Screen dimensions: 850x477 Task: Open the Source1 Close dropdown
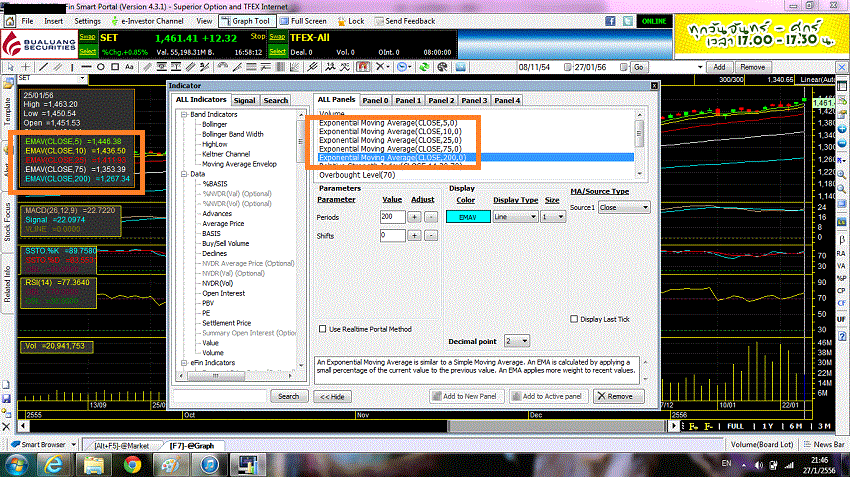pyautogui.click(x=624, y=208)
